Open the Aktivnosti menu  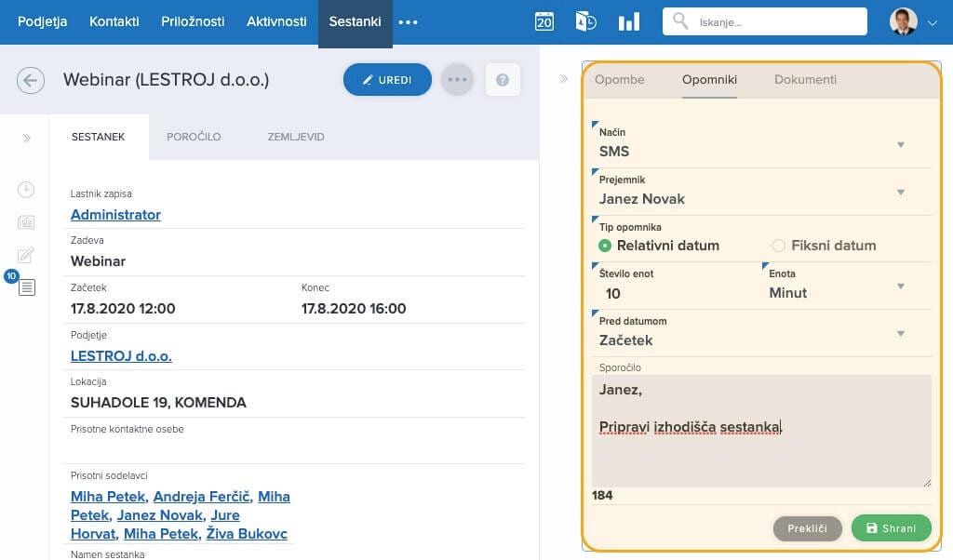276,22
